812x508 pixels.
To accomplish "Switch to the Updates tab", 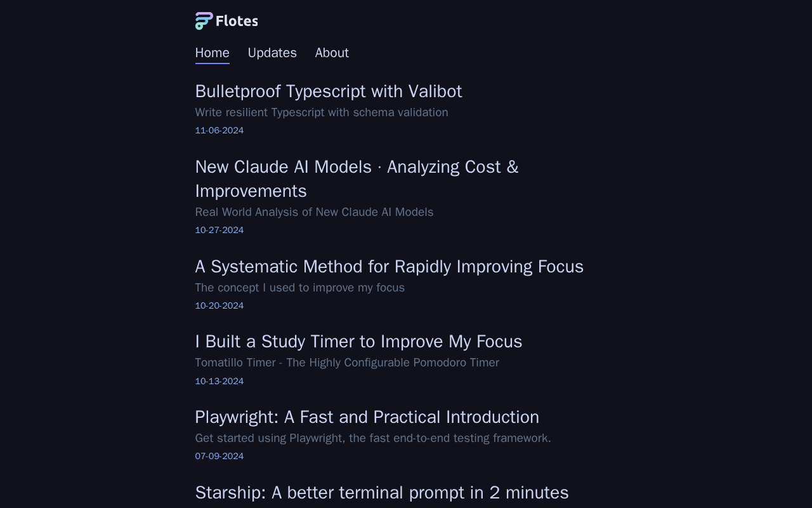I will [272, 53].
